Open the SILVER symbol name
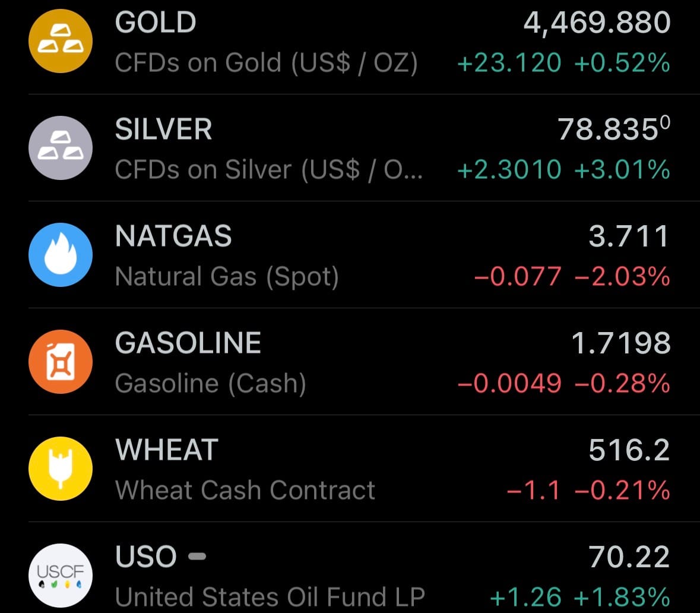Screen dimensions: 700x613 163,129
